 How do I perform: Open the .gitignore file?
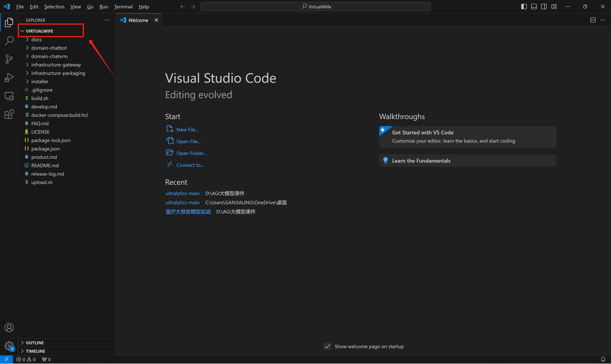click(67, 90)
